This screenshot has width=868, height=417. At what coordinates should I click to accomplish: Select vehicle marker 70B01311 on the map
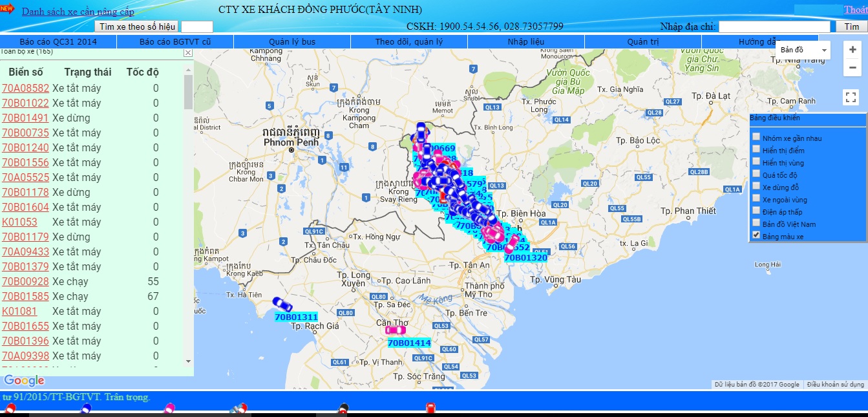pyautogui.click(x=282, y=304)
